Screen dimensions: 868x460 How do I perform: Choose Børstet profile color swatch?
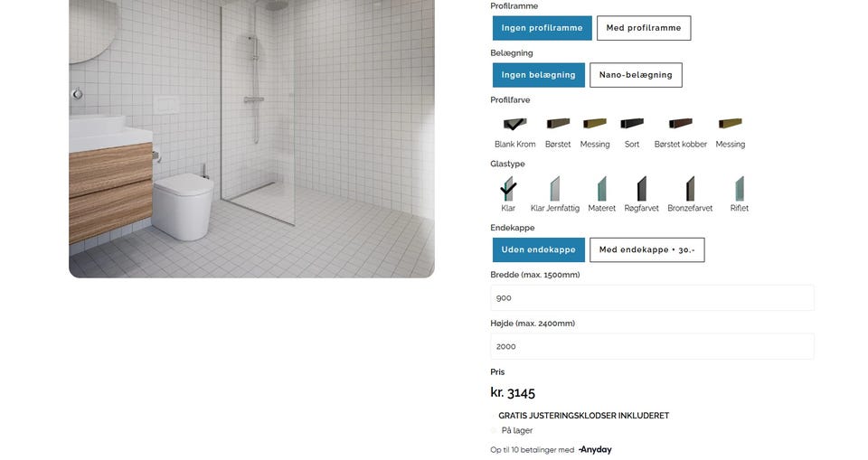[558, 124]
